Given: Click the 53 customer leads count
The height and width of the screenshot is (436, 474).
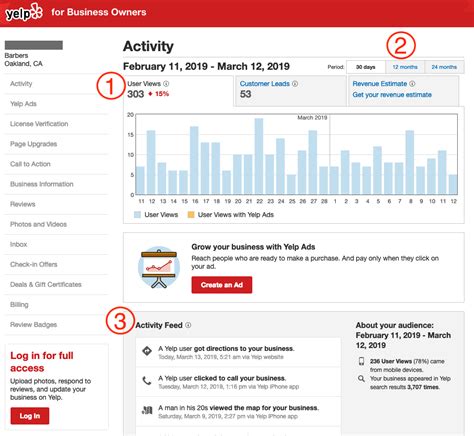Looking at the screenshot, I should click(x=246, y=94).
